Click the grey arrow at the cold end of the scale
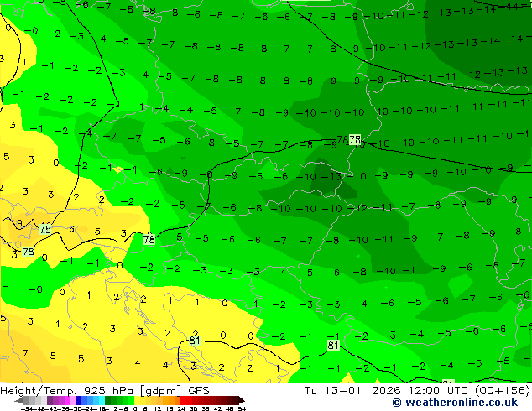This screenshot has height=411, width=532. click(19, 400)
